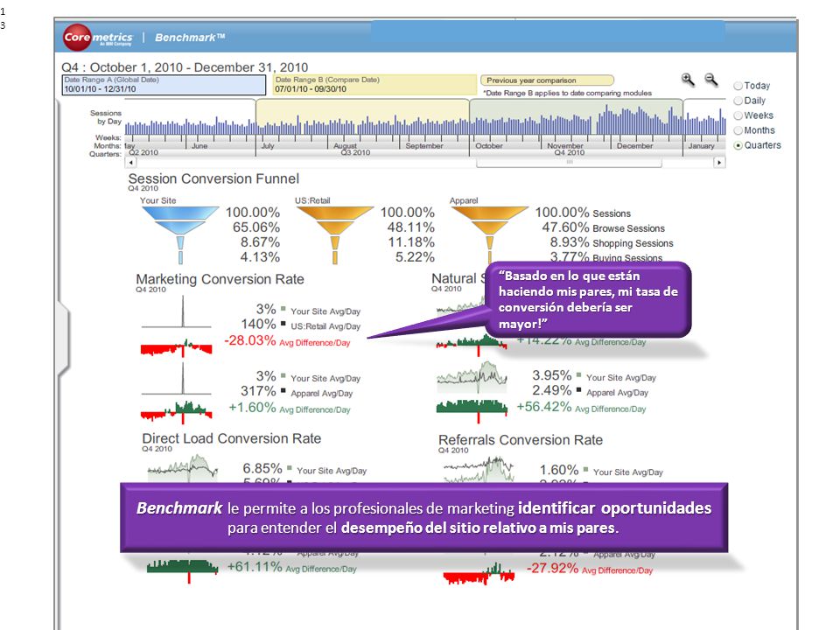The width and height of the screenshot is (840, 630).
Task: Click the Marketing US:Retail difference sparkline
Action: [176, 347]
